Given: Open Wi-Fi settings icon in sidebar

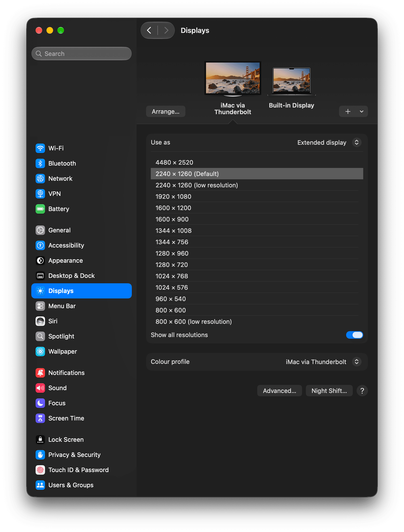Looking at the screenshot, I should 40,148.
